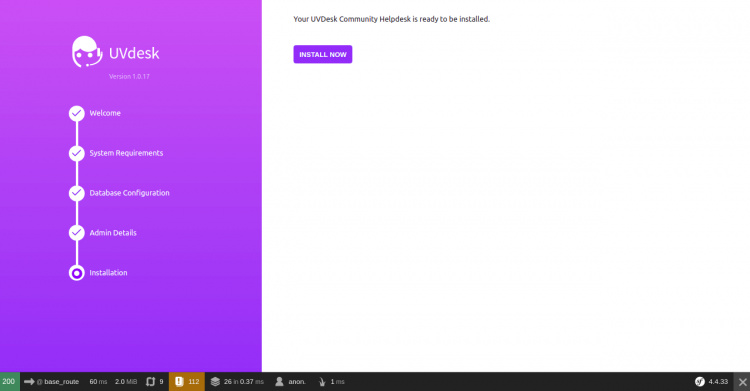Click the route arrow icon in the debug toolbar

point(29,382)
